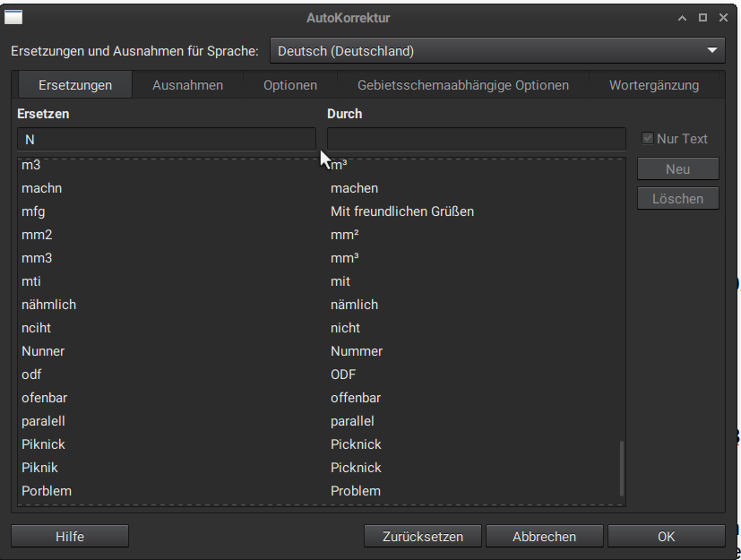Screen dimensions: 741x560
Task: Open the Wortergänzung tab
Action: (654, 85)
